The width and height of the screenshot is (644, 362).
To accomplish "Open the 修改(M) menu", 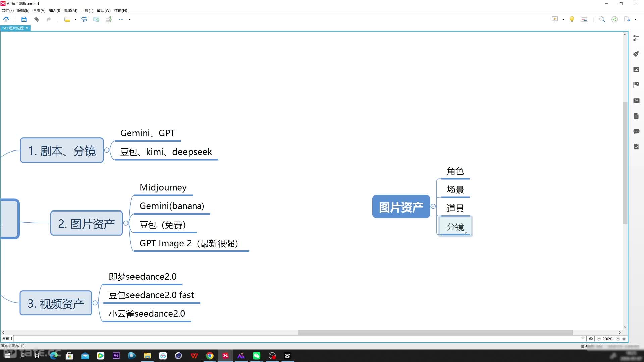I will (x=70, y=10).
